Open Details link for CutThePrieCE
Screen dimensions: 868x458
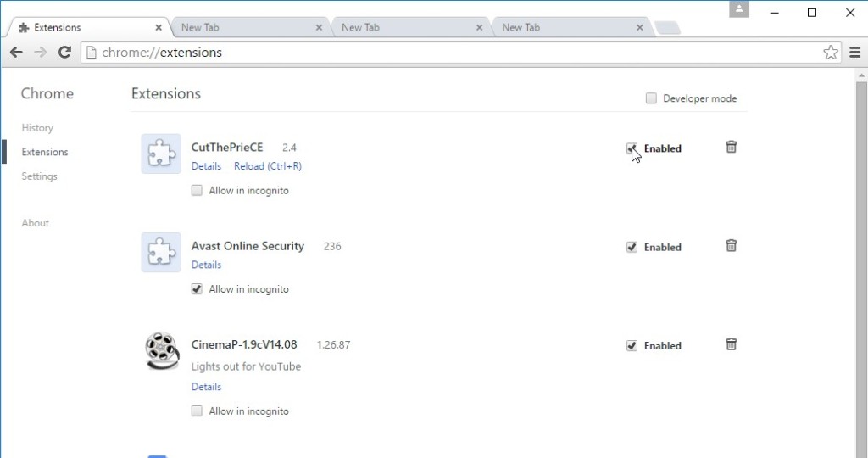(x=206, y=166)
